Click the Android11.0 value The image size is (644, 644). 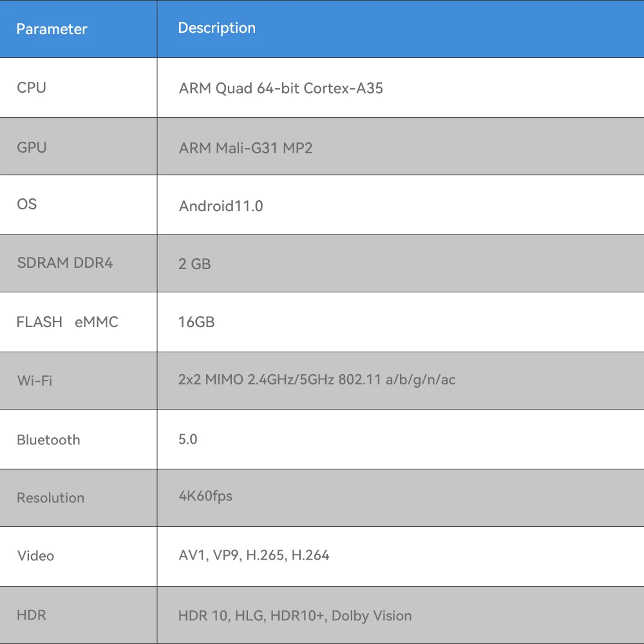221,207
